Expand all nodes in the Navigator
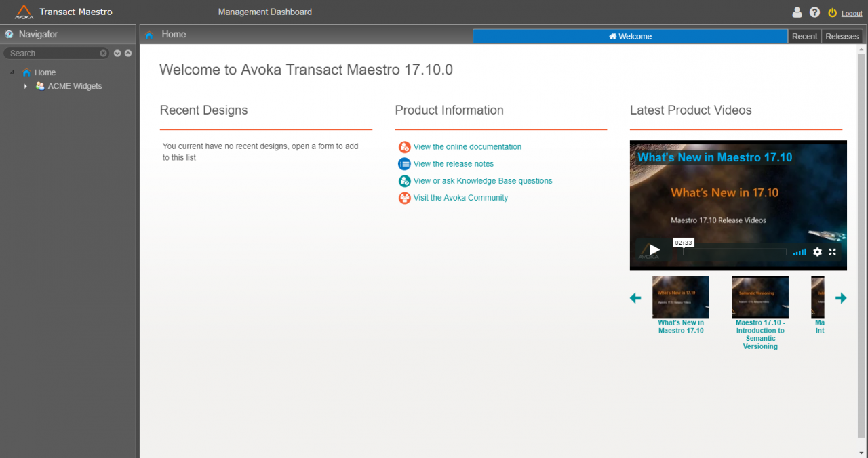Screen dimensions: 868x458 [117, 53]
